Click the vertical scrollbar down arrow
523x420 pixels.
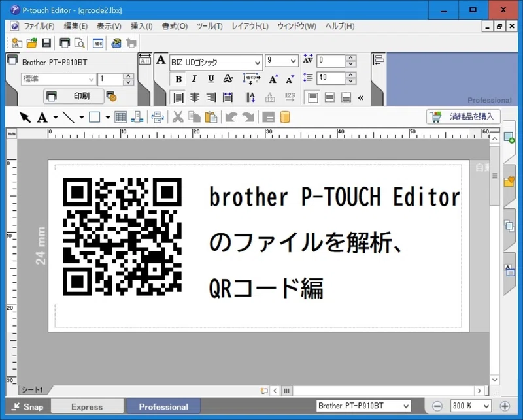click(x=495, y=380)
